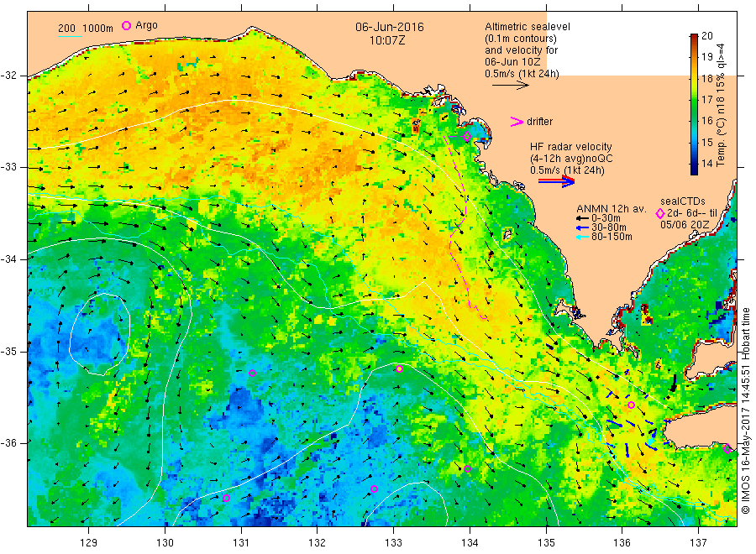Select Argo float marker near 134°E, 32.7°S

point(467,137)
